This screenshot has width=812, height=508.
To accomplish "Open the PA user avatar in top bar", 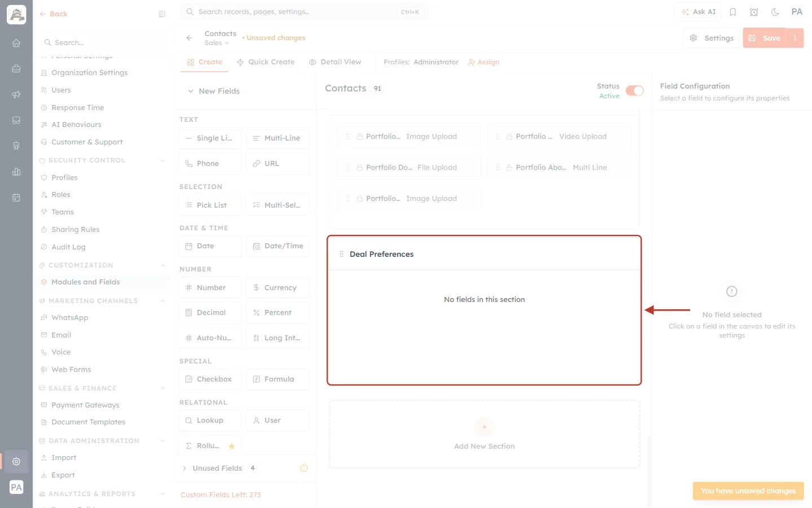I will 797,12.
